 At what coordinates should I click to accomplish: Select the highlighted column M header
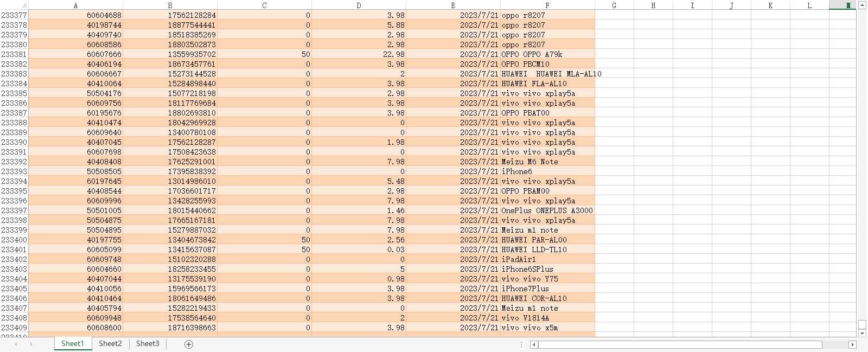pos(843,5)
